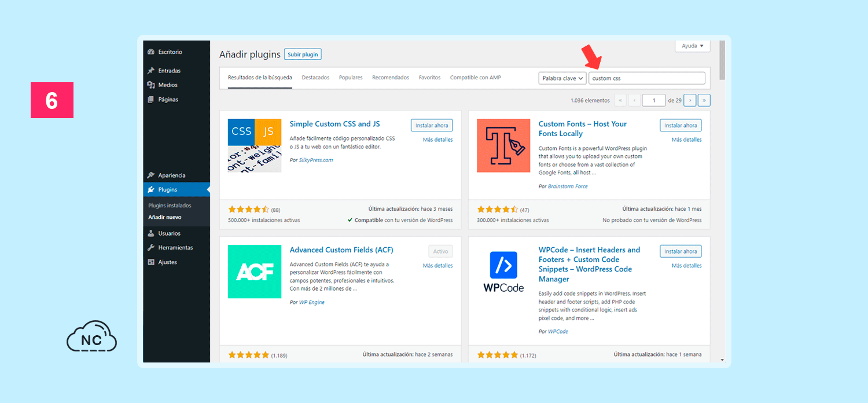Go to previous results page arrow
The height and width of the screenshot is (403, 868).
(x=634, y=100)
